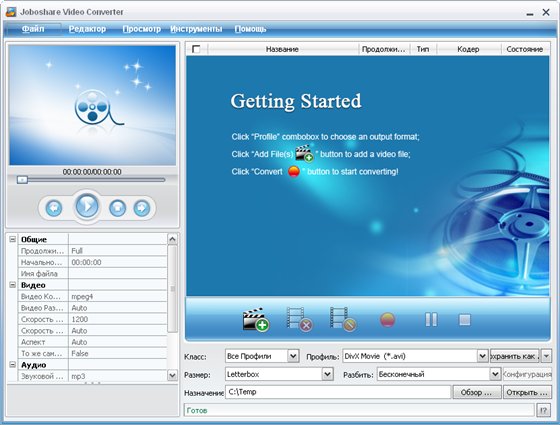Click the previous frame arrow in the preview player
Image resolution: width=560 pixels, height=425 pixels.
pos(54,208)
